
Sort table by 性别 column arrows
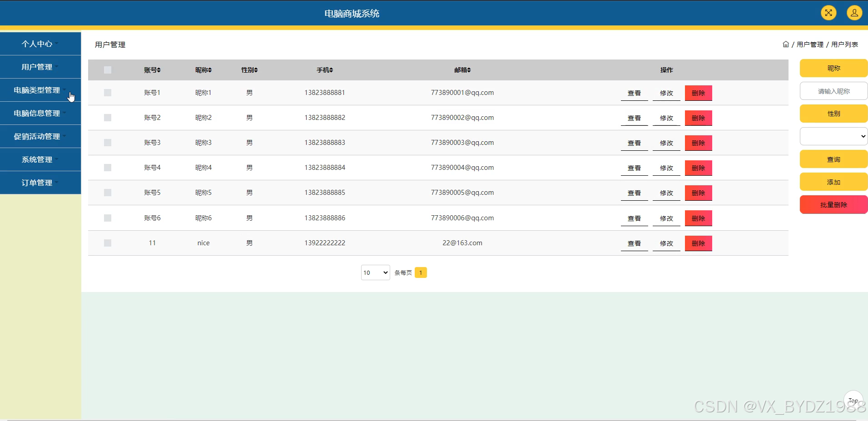pos(256,70)
